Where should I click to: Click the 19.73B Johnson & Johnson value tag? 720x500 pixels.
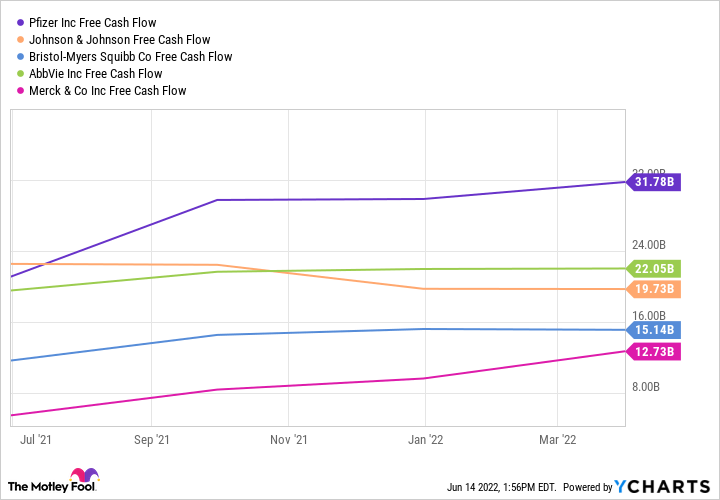tap(655, 289)
